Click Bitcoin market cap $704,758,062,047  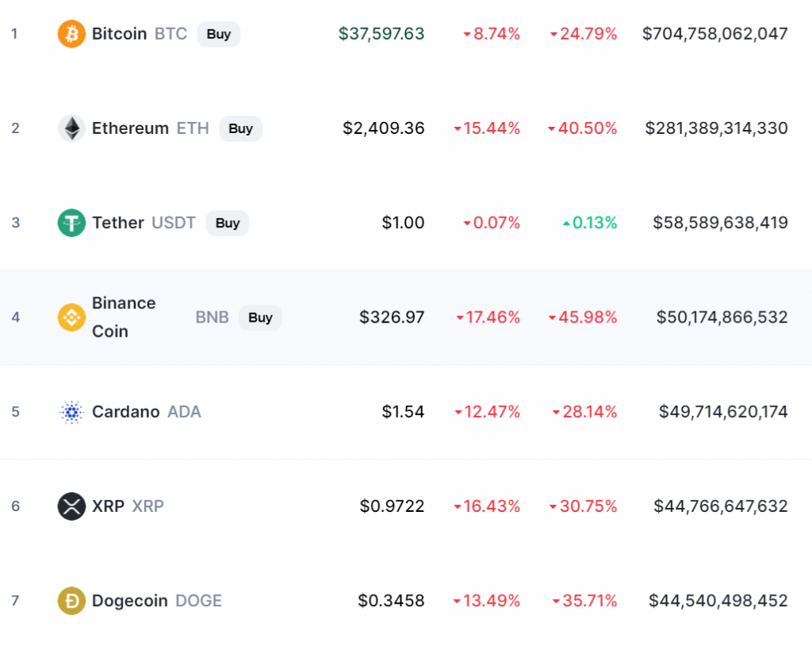pyautogui.click(x=715, y=33)
